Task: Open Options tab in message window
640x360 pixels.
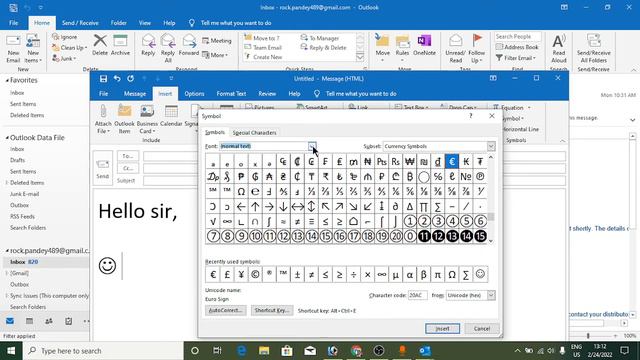Action: point(194,93)
